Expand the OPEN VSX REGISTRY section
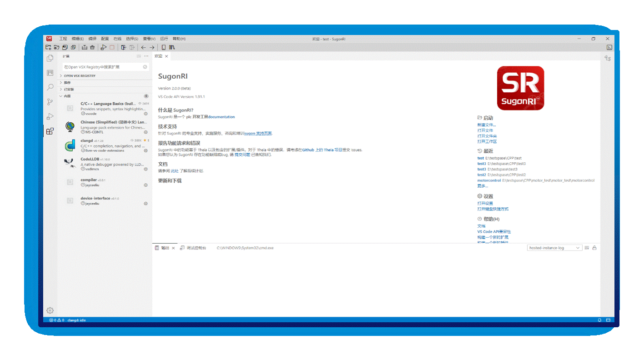644x360 pixels. (105, 76)
